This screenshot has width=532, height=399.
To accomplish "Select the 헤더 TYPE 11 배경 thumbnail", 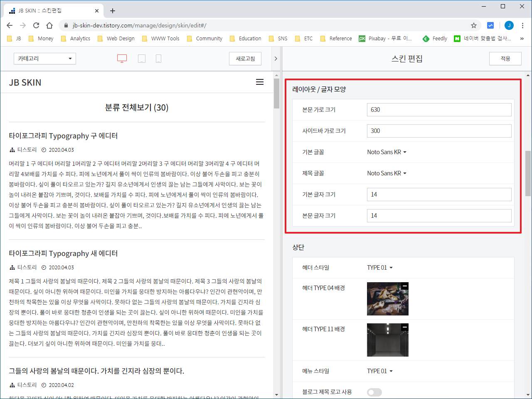I will click(x=388, y=340).
